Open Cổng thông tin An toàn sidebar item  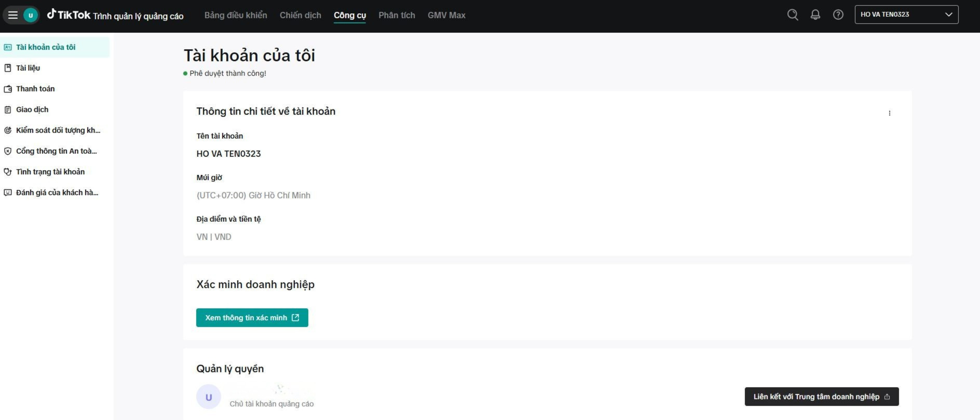[56, 151]
